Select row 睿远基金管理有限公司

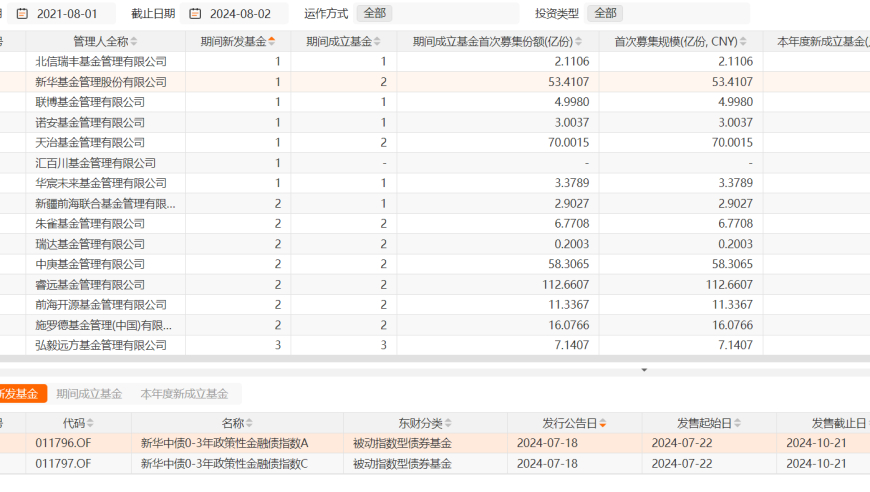point(435,285)
